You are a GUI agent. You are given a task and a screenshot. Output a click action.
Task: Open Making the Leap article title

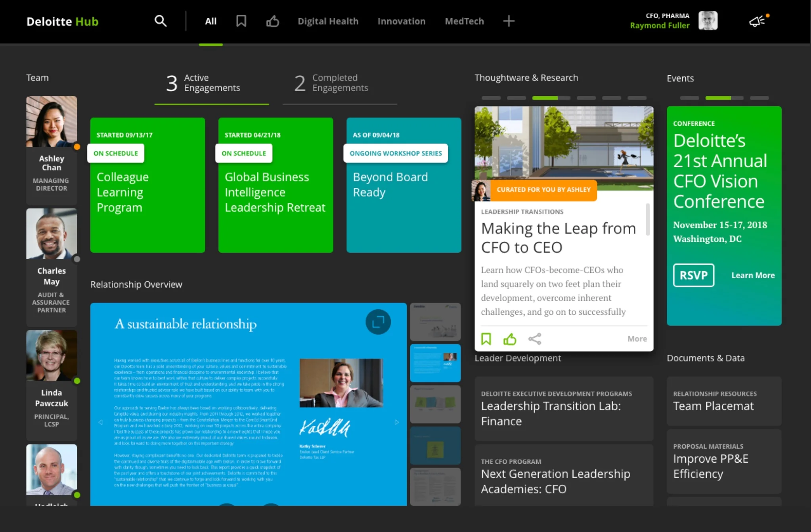pyautogui.click(x=559, y=238)
